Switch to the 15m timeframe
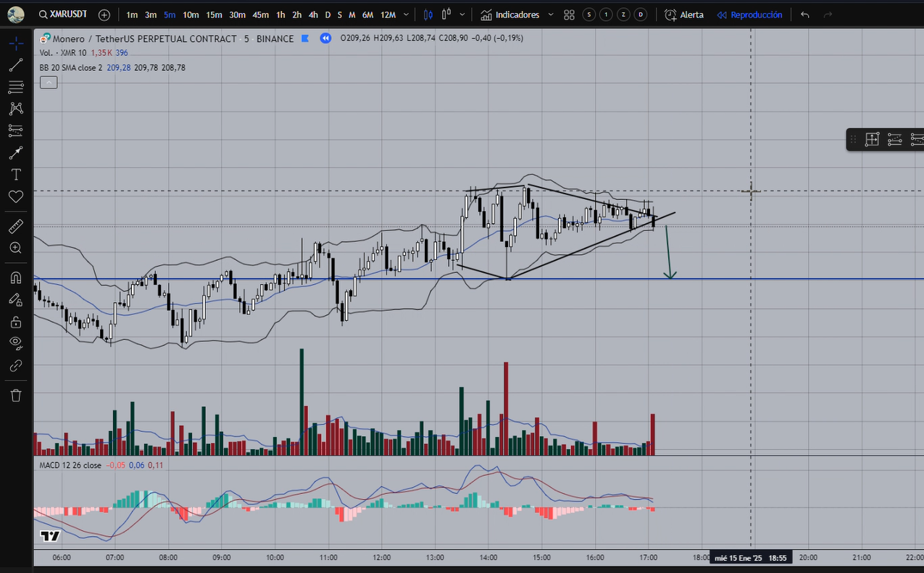The height and width of the screenshot is (573, 924). [x=214, y=14]
